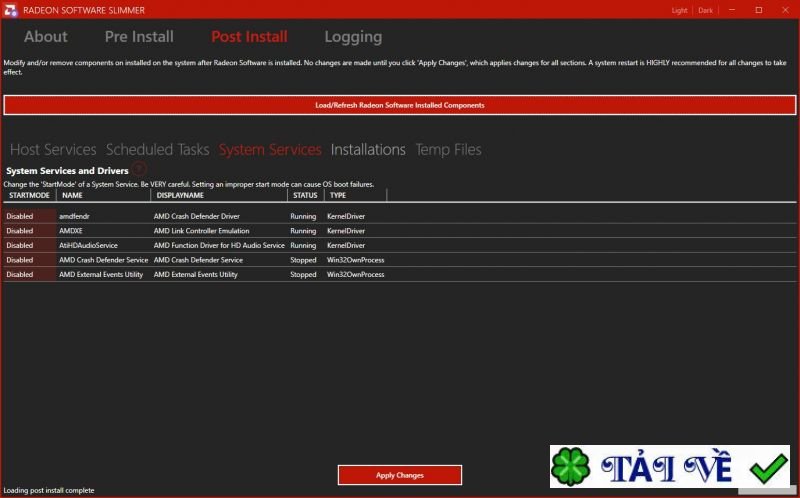The height and width of the screenshot is (498, 800).
Task: Select the AMDXE name cell
Action: point(70,231)
